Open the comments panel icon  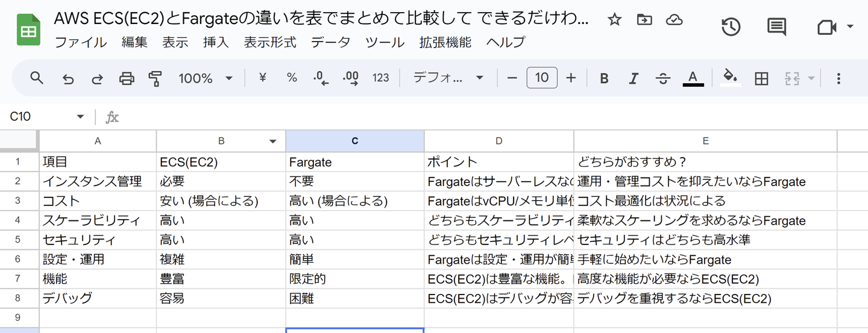coord(776,27)
